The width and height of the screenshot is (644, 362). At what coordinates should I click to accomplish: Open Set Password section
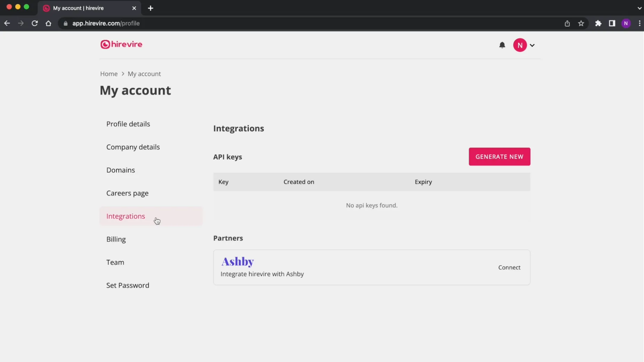pyautogui.click(x=150, y=285)
